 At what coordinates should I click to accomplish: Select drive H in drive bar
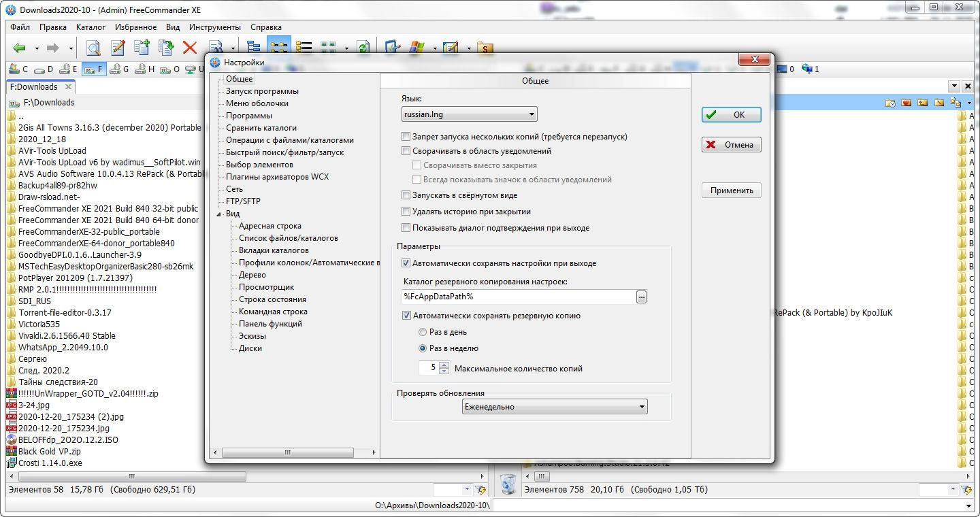pyautogui.click(x=144, y=69)
